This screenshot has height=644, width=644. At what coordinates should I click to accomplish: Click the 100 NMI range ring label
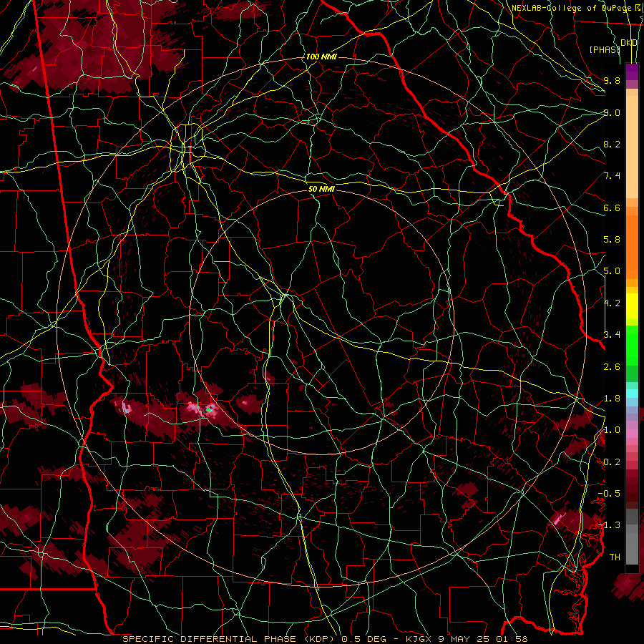321,57
